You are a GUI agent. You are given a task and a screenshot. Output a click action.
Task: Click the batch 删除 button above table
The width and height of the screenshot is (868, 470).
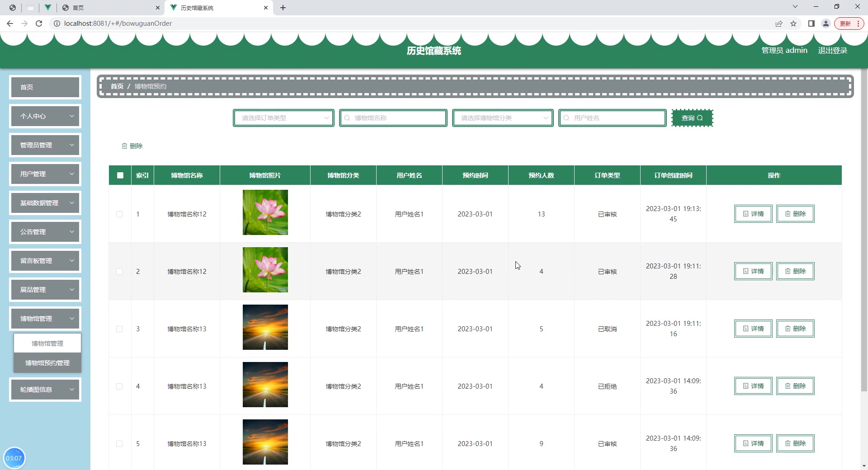click(132, 146)
